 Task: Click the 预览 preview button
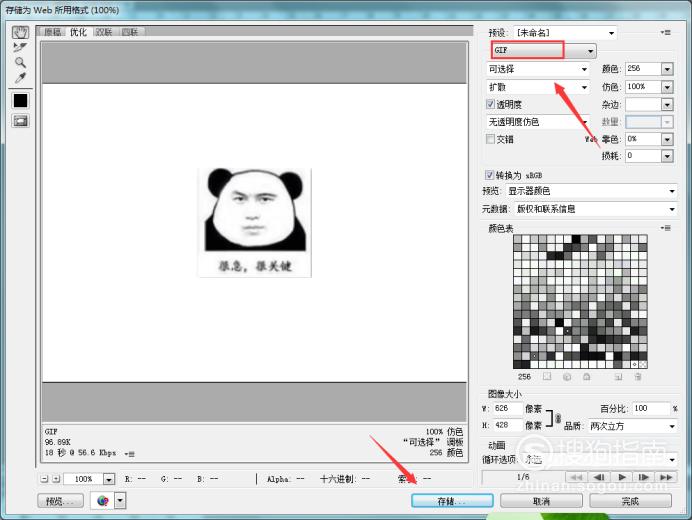[60, 501]
